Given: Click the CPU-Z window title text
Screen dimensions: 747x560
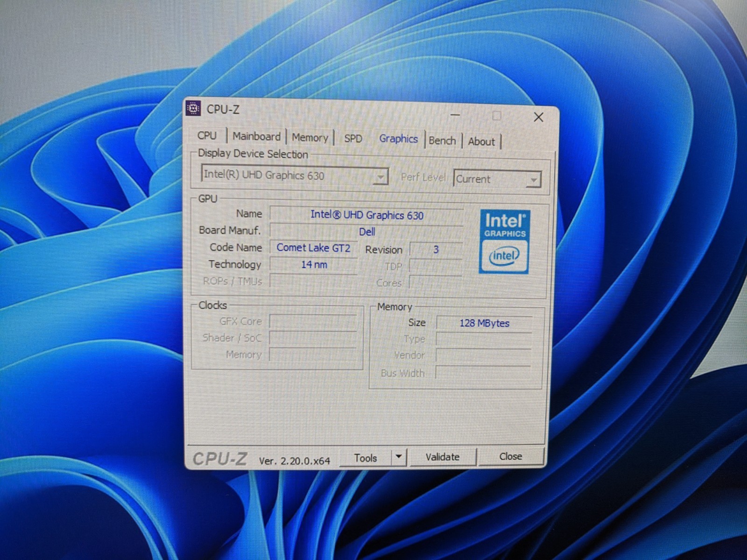Looking at the screenshot, I should click(223, 109).
